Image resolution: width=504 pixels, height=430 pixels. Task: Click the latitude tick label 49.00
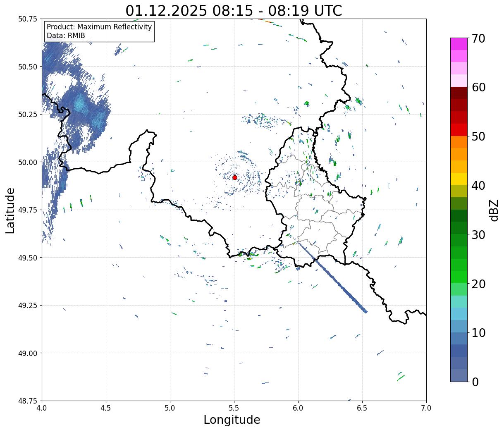pyautogui.click(x=28, y=353)
